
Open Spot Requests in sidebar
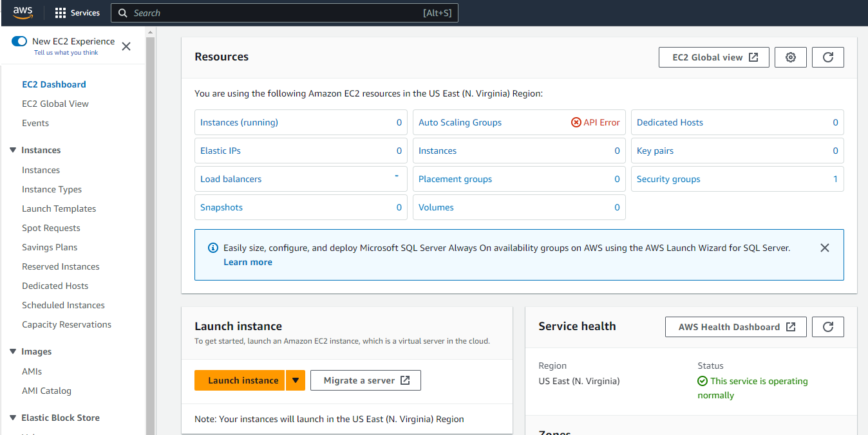(x=51, y=228)
